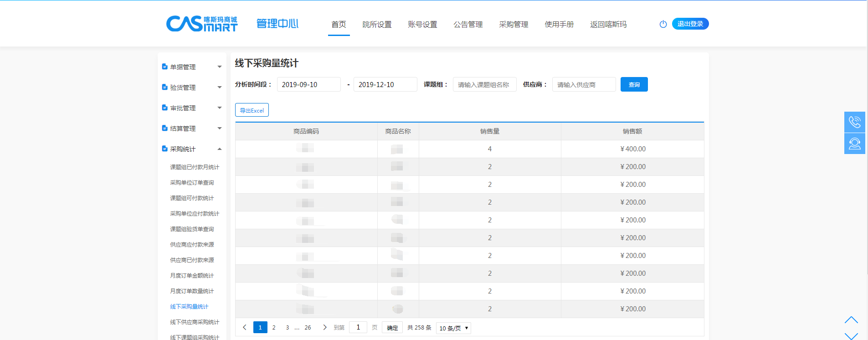Open the 采购管理 top menu

click(x=514, y=25)
